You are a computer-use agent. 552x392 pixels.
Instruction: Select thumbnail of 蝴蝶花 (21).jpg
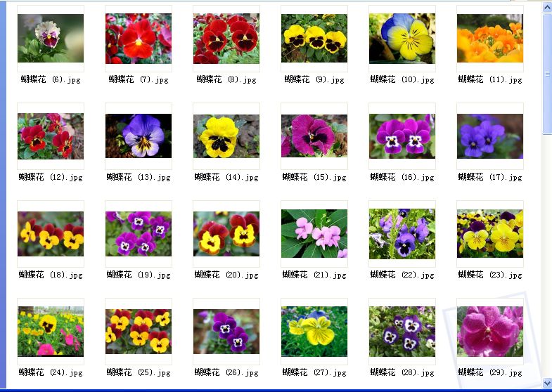[314, 234]
